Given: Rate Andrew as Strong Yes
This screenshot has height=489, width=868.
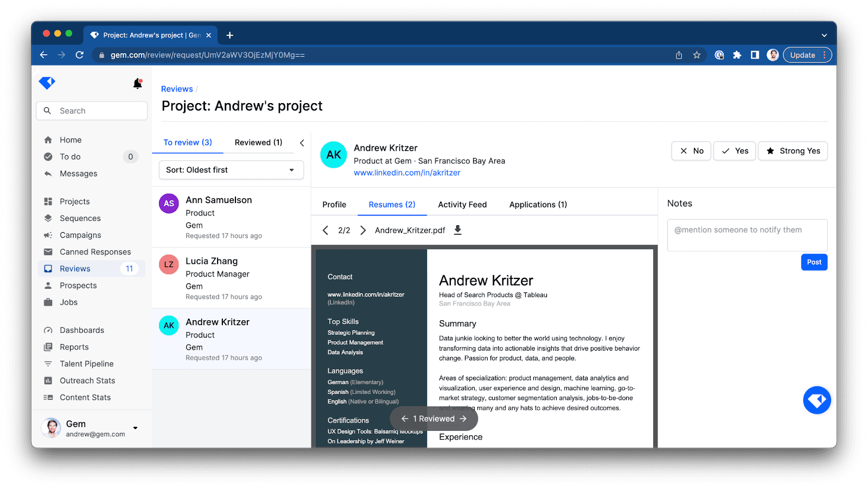Looking at the screenshot, I should coord(793,151).
